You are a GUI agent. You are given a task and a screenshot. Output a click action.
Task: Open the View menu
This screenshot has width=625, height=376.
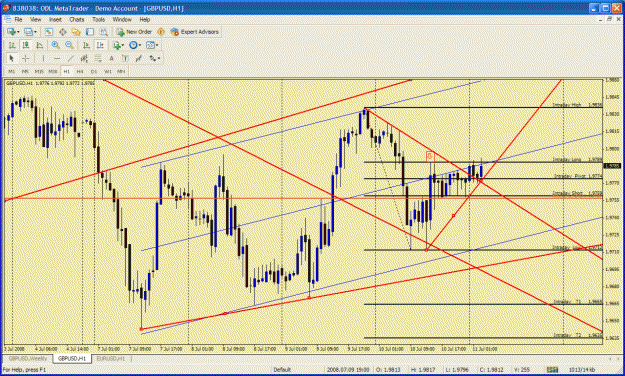coord(35,19)
